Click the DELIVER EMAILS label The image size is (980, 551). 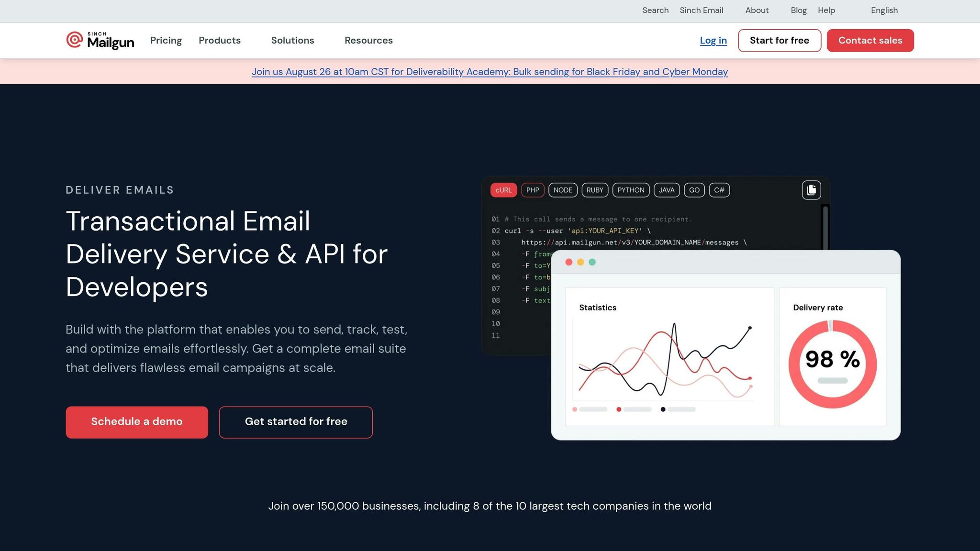point(120,190)
